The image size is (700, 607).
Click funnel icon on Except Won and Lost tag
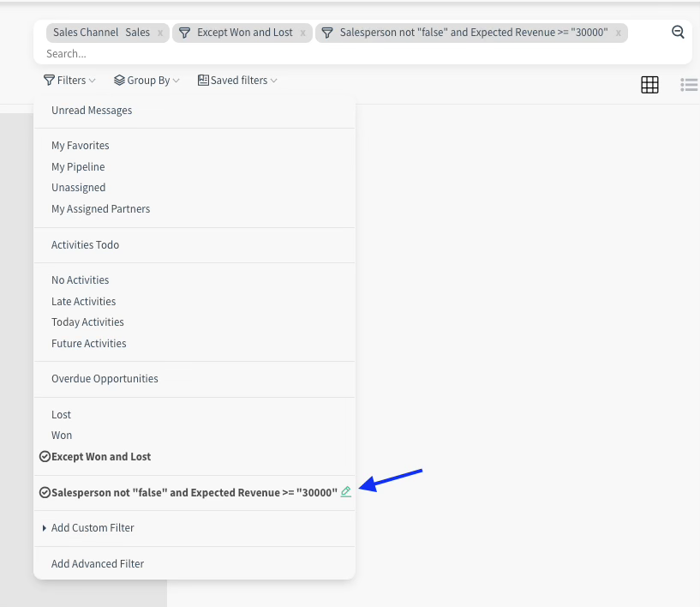184,33
